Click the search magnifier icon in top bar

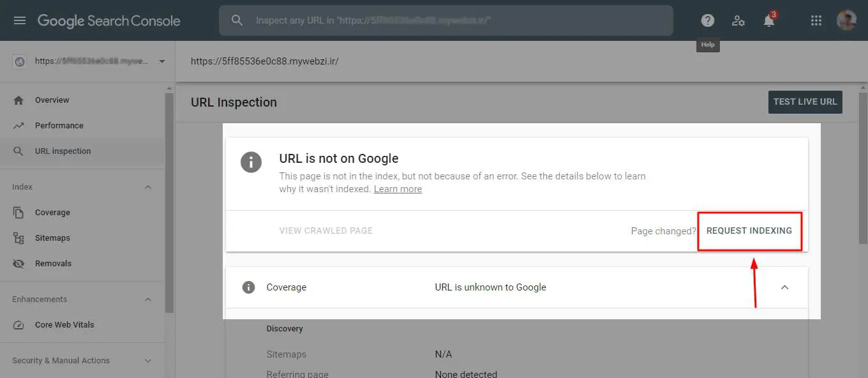tap(237, 20)
